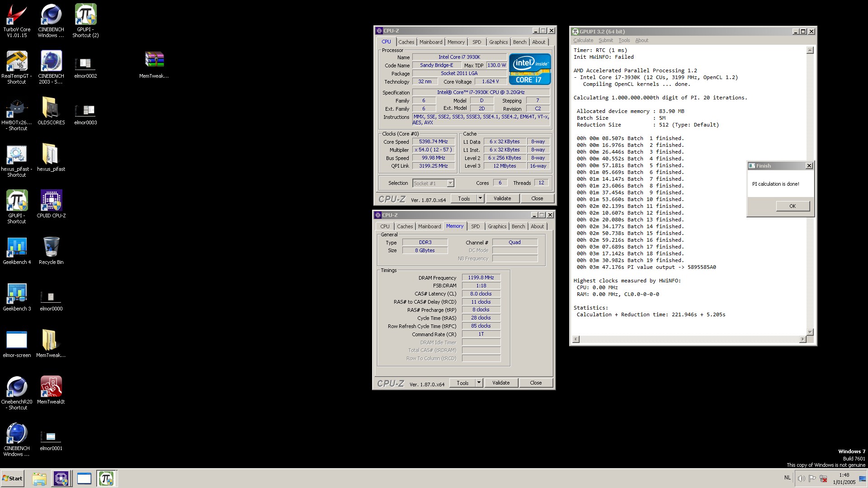Switch to SPD tab in top CPU-Z window
The height and width of the screenshot is (488, 868).
click(477, 42)
